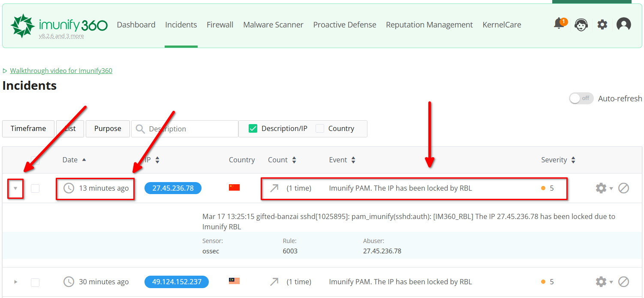Click the 49.124.152.237 IP badge

click(176, 282)
